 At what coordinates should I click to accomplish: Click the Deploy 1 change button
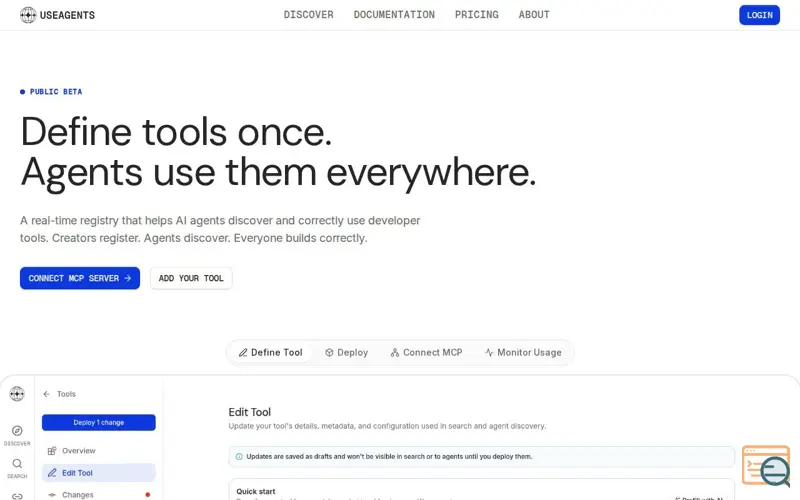(x=98, y=422)
